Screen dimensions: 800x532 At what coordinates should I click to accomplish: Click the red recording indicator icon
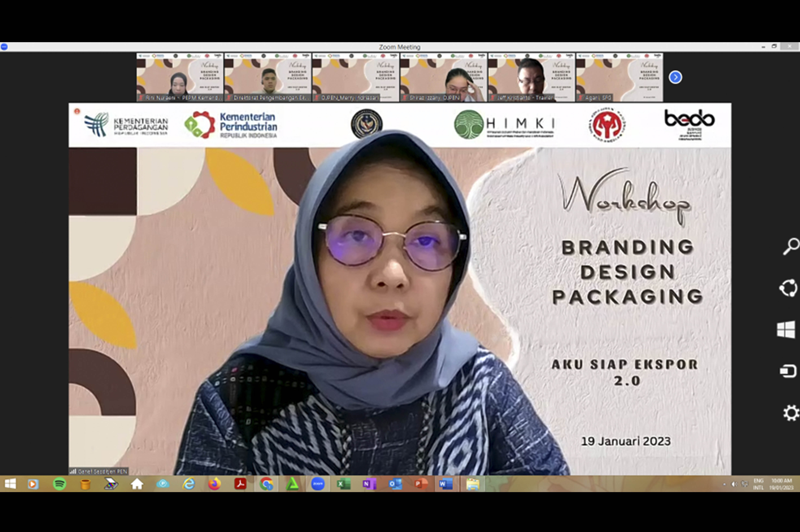click(77, 111)
